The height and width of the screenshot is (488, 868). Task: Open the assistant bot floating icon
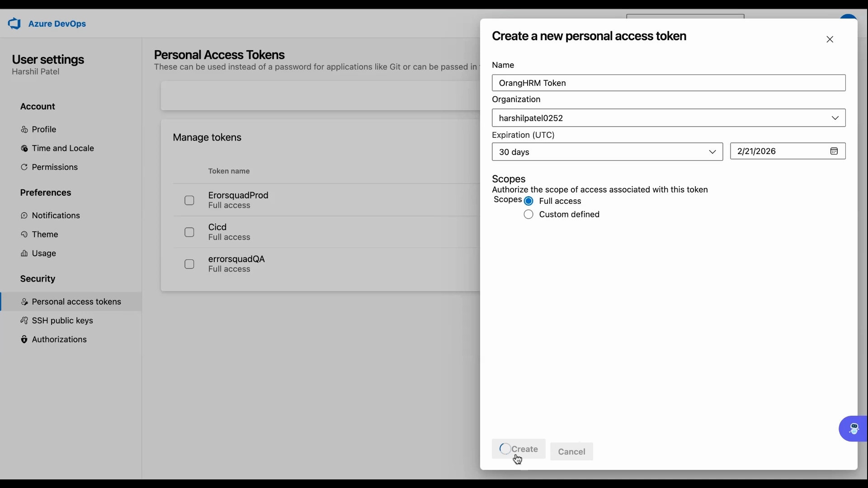click(854, 428)
